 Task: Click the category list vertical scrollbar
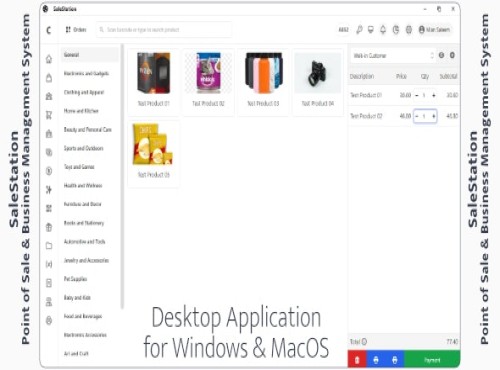pos(122,177)
